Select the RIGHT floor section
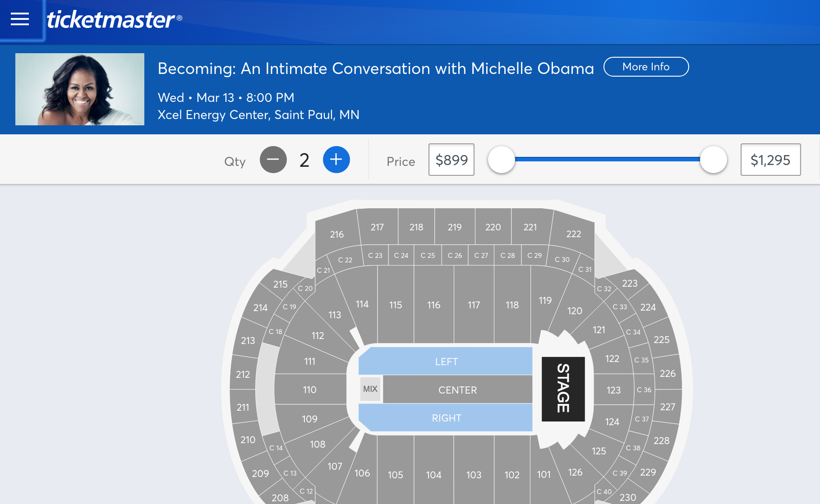This screenshot has height=504, width=820. pyautogui.click(x=446, y=417)
